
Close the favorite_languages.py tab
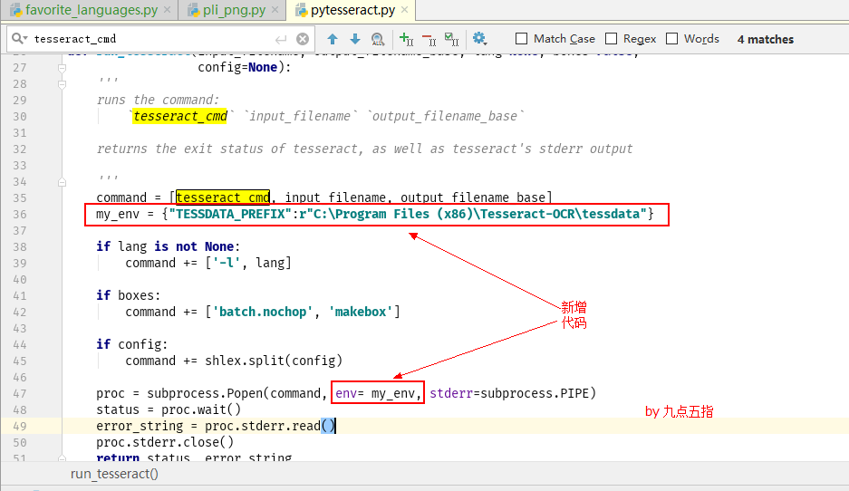167,10
